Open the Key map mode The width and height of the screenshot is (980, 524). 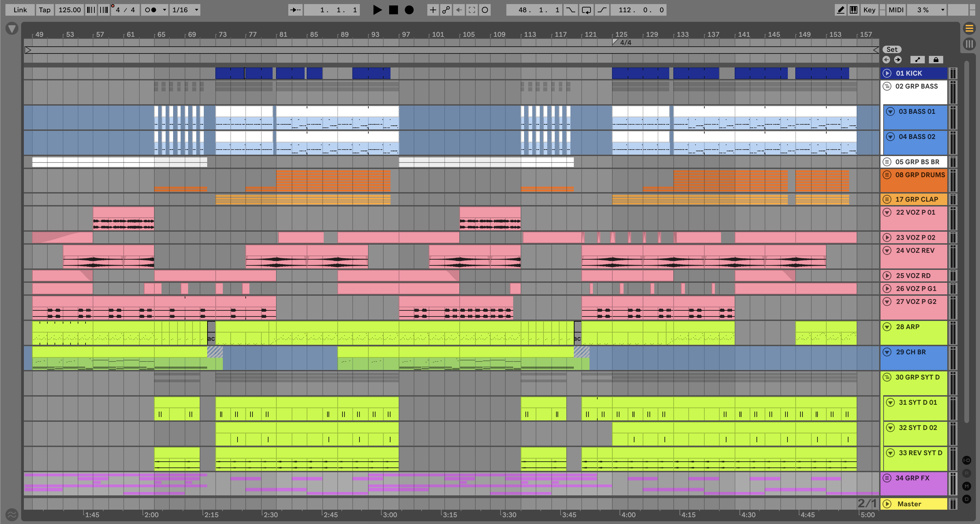[x=869, y=10]
